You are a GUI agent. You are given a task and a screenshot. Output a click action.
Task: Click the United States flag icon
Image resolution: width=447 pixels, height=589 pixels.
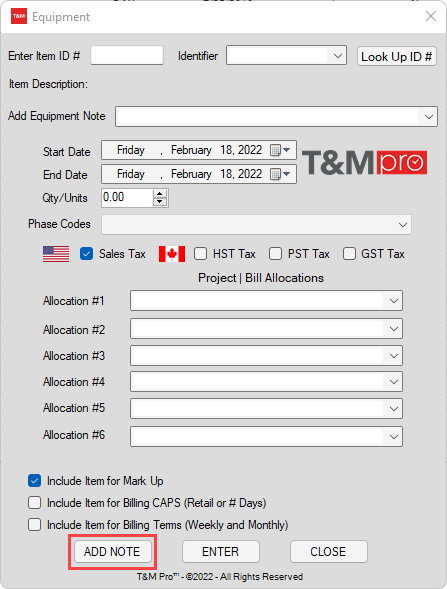pyautogui.click(x=56, y=254)
